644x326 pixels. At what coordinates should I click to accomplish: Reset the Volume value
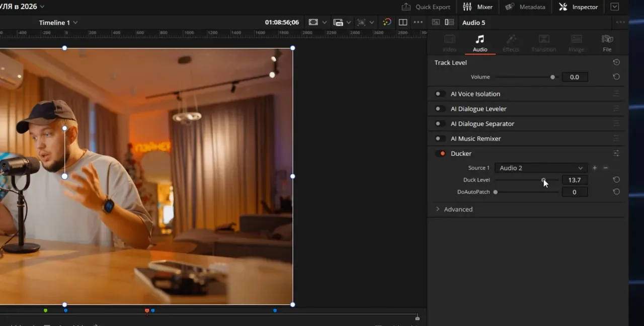pyautogui.click(x=616, y=77)
